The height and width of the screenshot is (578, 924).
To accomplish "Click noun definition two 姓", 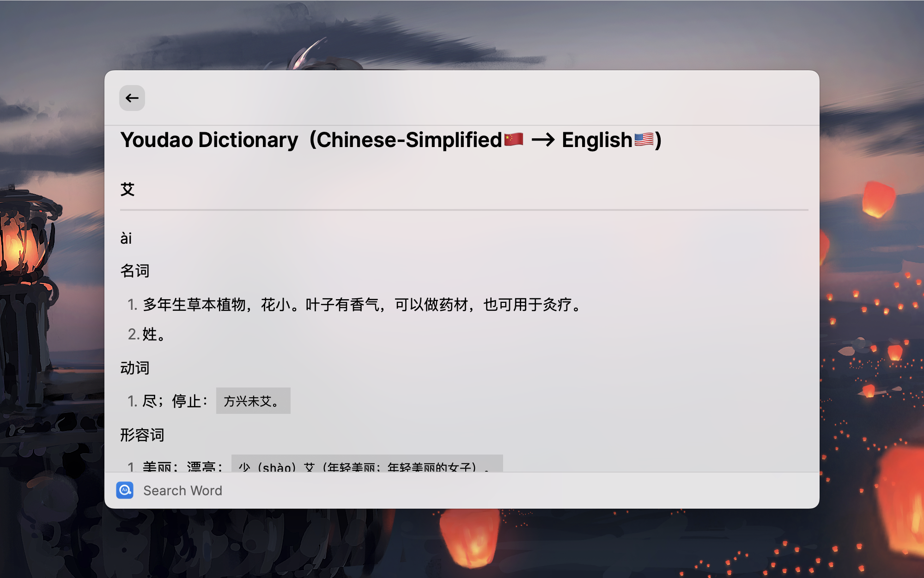I will coord(154,334).
